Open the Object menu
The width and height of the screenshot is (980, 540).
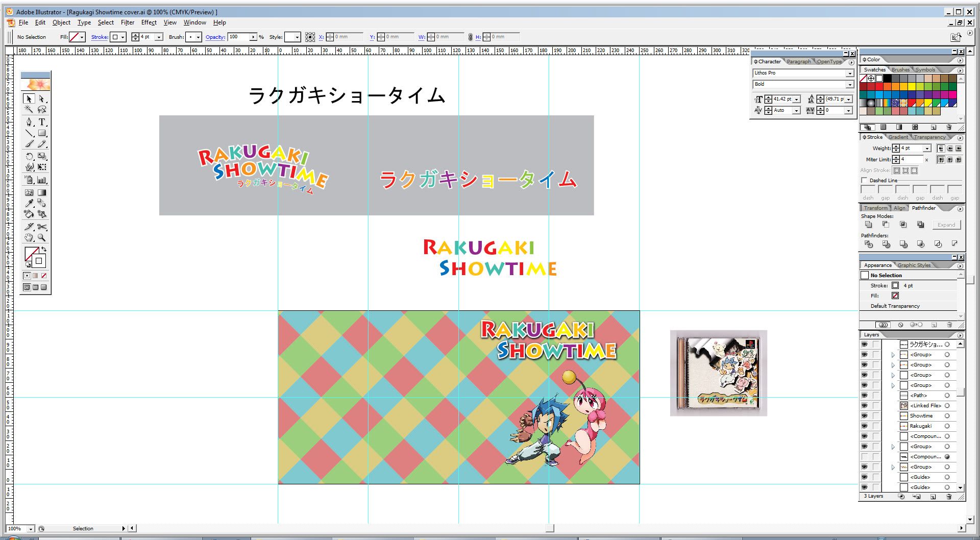[x=61, y=22]
